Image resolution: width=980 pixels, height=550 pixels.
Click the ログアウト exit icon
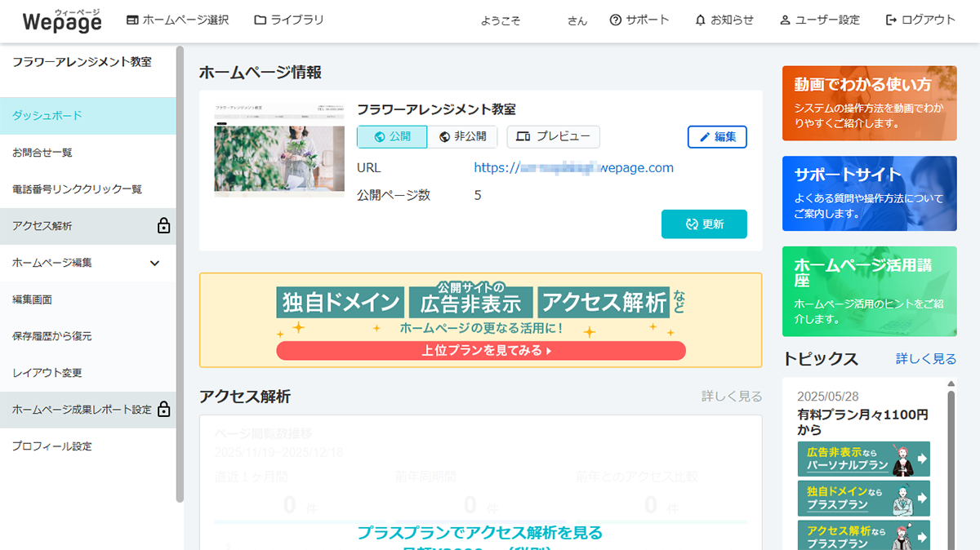point(889,20)
